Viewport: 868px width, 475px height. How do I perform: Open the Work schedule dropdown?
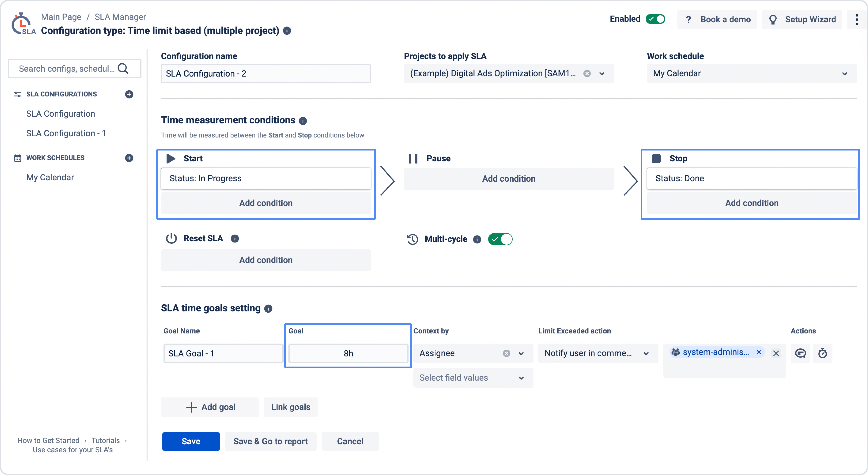coord(751,73)
